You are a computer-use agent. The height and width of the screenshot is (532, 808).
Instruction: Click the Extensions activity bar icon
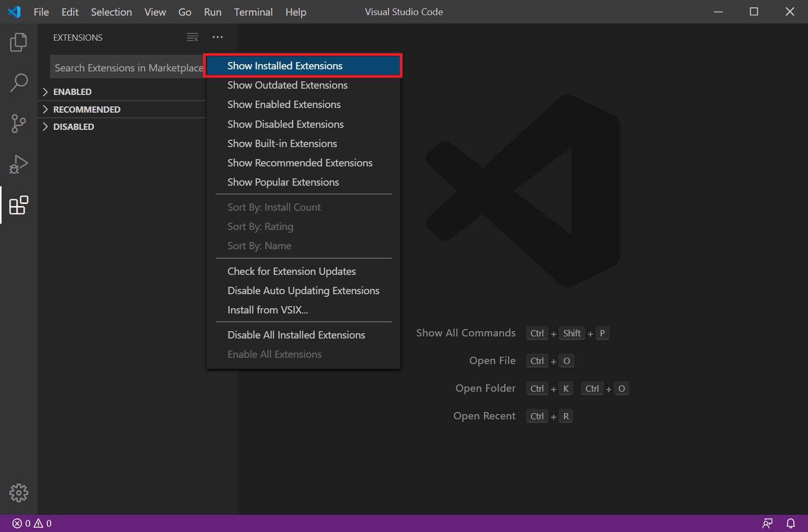(19, 205)
